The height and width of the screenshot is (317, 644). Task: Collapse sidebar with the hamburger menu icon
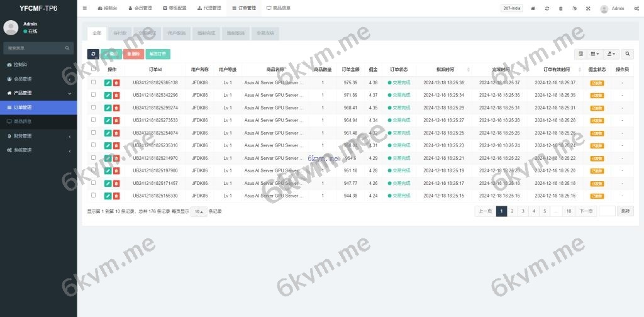[85, 9]
